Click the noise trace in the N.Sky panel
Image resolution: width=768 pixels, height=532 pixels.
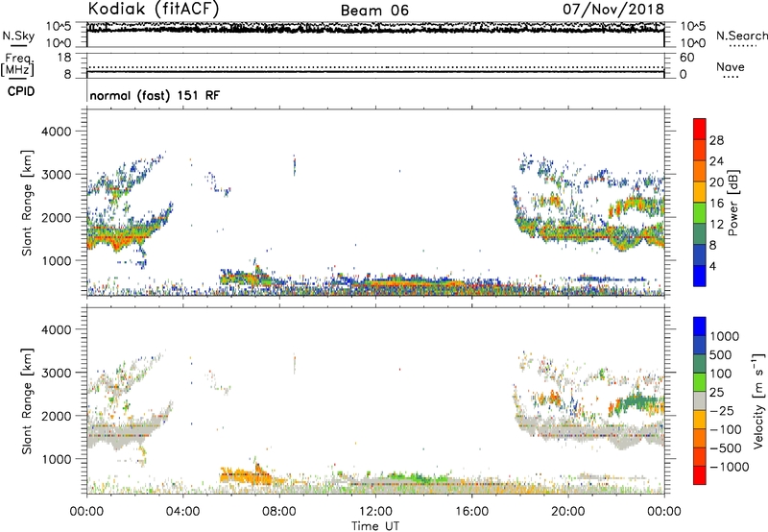(375, 30)
